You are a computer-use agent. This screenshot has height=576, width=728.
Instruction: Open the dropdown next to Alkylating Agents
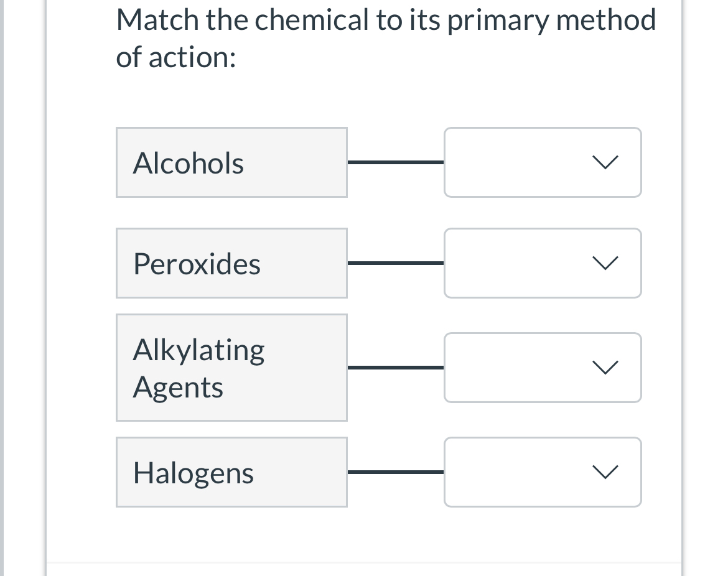pyautogui.click(x=543, y=367)
